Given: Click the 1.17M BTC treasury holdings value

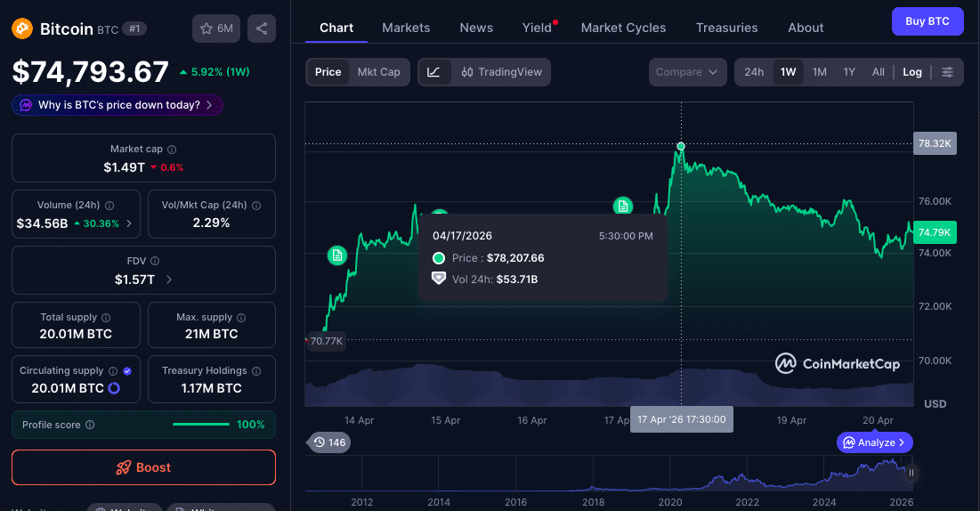Looking at the screenshot, I should click(211, 388).
